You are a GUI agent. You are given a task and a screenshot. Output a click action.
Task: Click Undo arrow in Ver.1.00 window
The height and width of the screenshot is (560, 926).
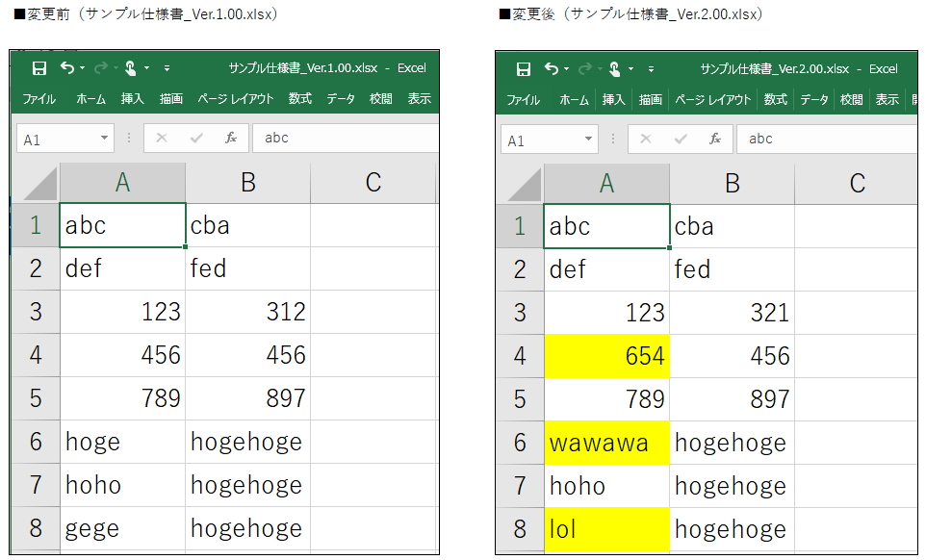pyautogui.click(x=66, y=68)
